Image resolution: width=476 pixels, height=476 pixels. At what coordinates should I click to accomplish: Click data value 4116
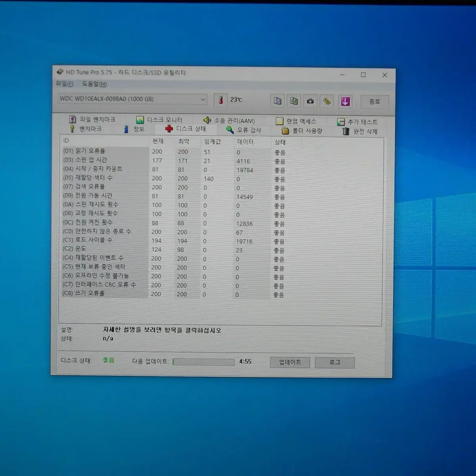243,161
